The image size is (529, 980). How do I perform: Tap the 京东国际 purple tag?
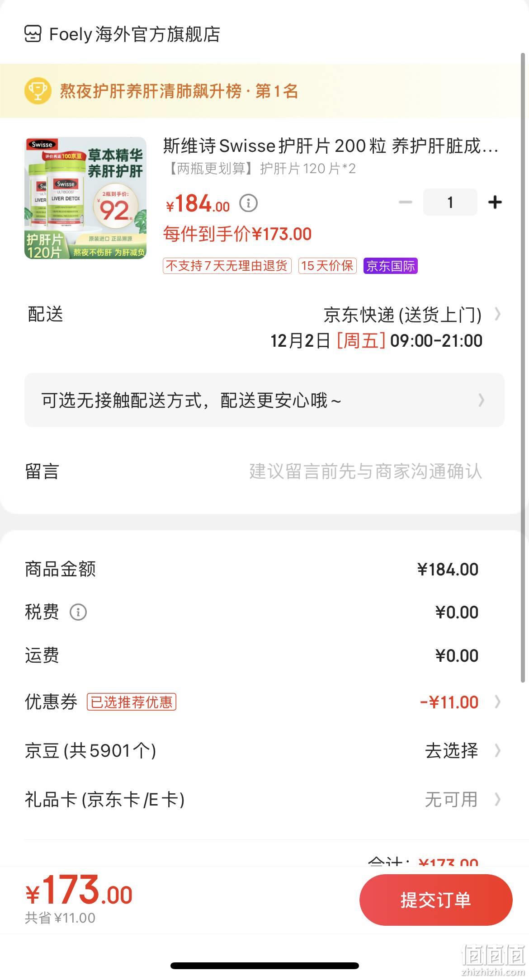coord(391,266)
